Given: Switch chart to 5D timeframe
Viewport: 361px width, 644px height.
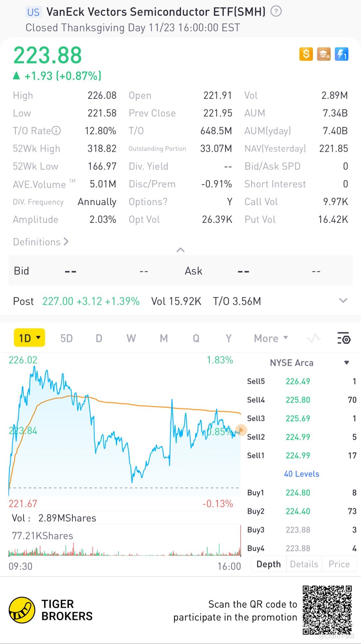Looking at the screenshot, I should pos(66,338).
